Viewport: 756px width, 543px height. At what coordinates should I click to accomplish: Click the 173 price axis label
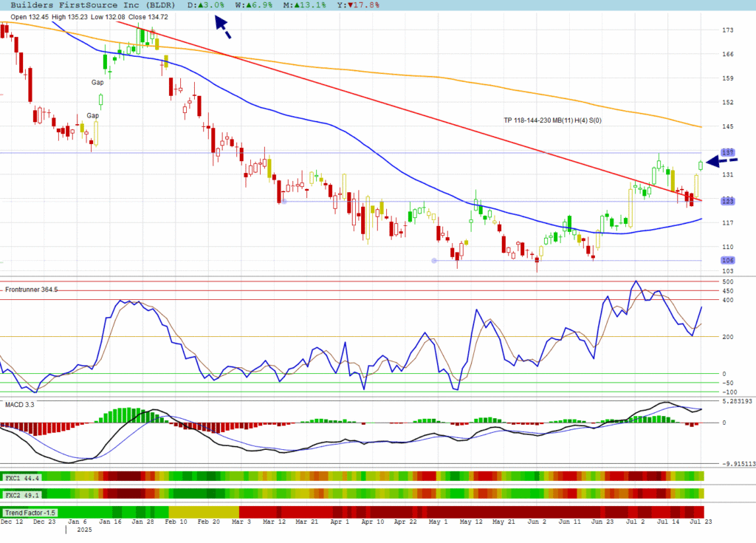click(x=727, y=30)
